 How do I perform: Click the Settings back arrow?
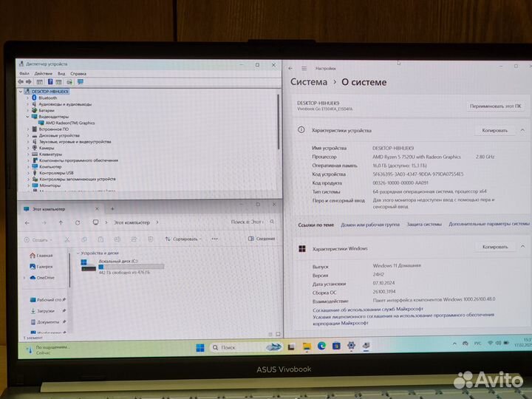(x=290, y=68)
